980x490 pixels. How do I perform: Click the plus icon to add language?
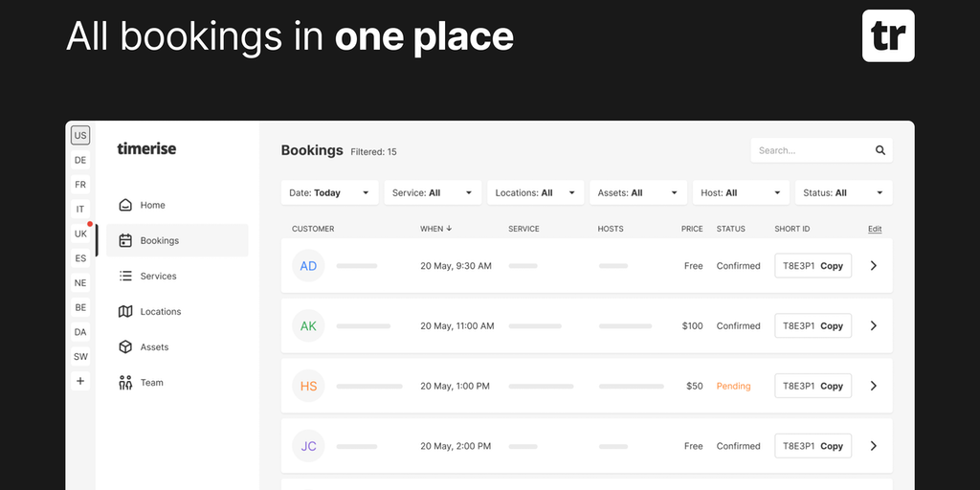tap(80, 381)
